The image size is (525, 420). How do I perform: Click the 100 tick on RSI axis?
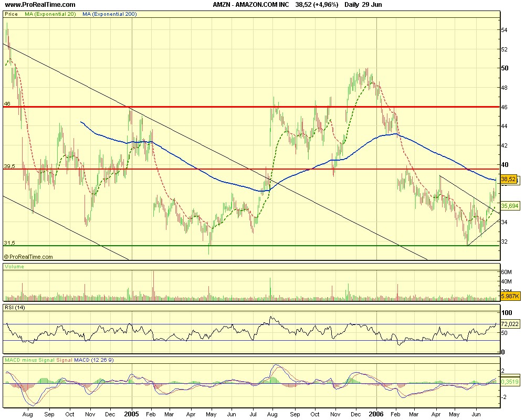[507, 312]
